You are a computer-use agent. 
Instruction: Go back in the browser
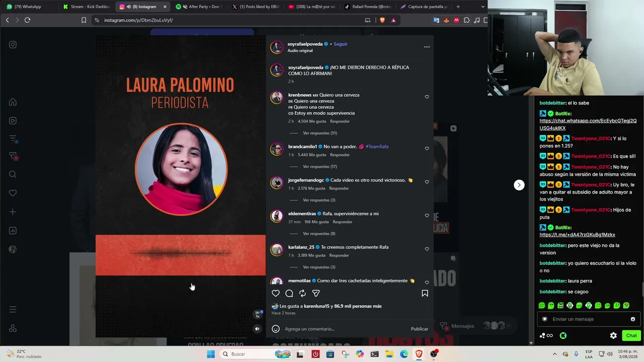click(x=7, y=20)
